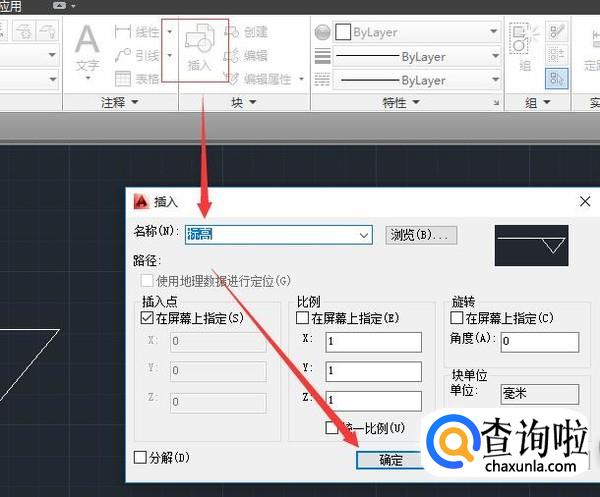The width and height of the screenshot is (600, 497).
Task: Close the Insert dialog
Action: pyautogui.click(x=585, y=201)
